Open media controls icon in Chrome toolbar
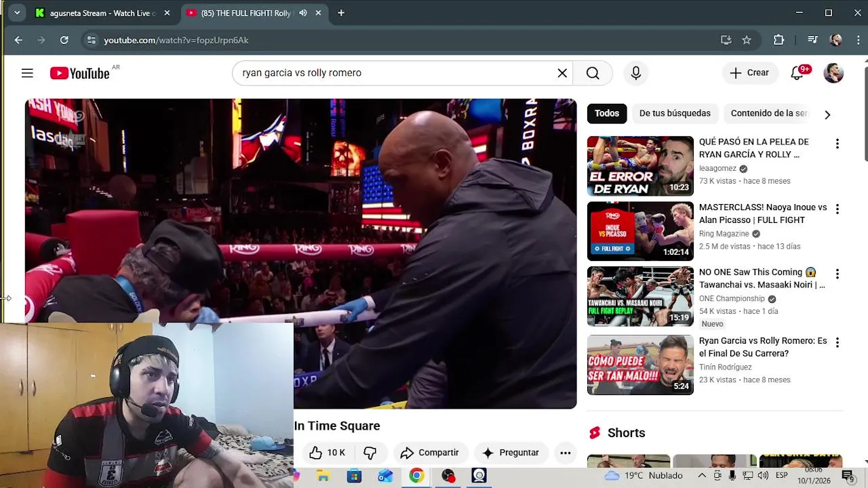The height and width of the screenshot is (488, 868). [812, 40]
